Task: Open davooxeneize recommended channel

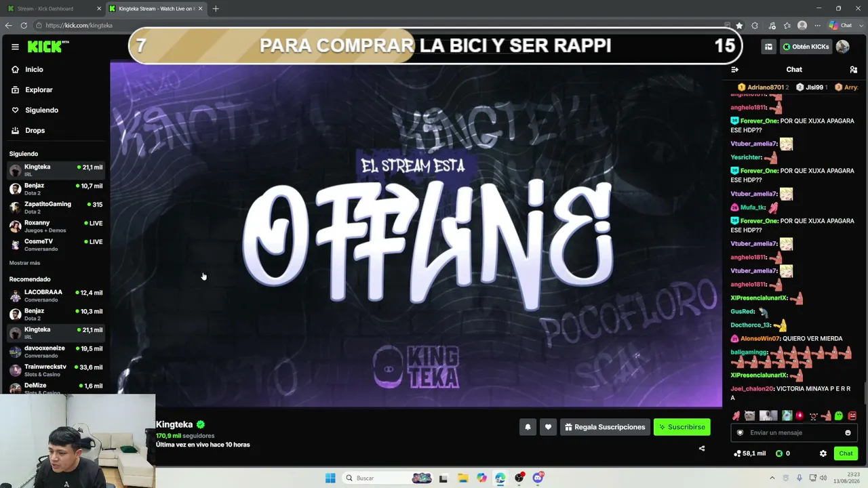Action: (x=56, y=352)
